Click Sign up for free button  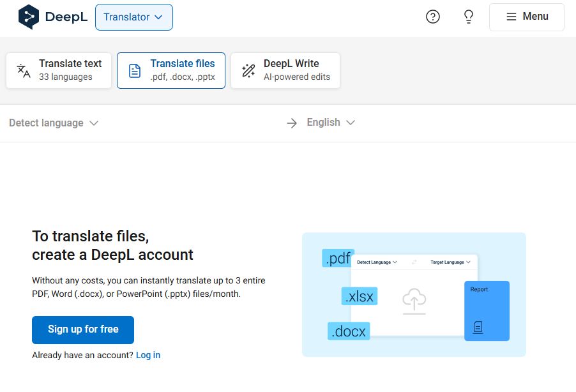point(83,329)
